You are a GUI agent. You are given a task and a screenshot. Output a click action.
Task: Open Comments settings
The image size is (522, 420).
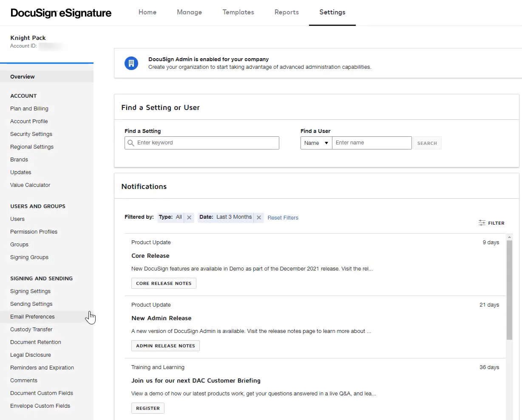(24, 381)
